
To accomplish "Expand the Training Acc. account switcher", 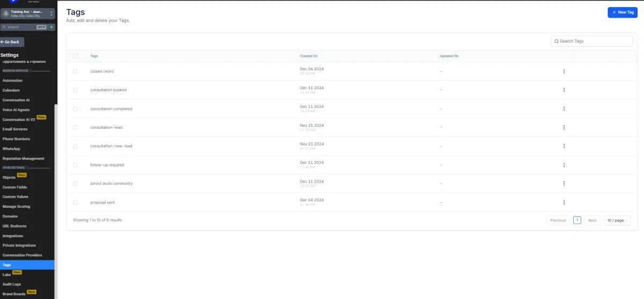I will [x=28, y=13].
